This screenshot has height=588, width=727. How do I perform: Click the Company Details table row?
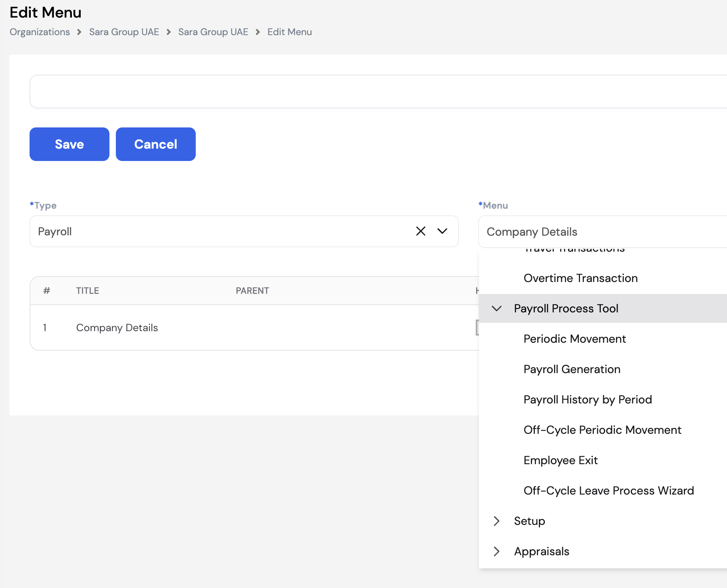254,328
